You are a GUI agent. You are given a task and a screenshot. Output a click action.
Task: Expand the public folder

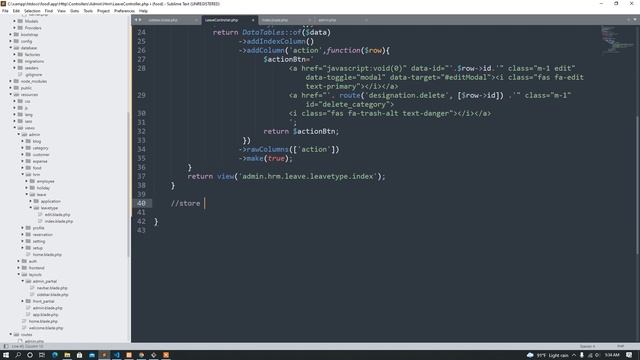point(11,88)
